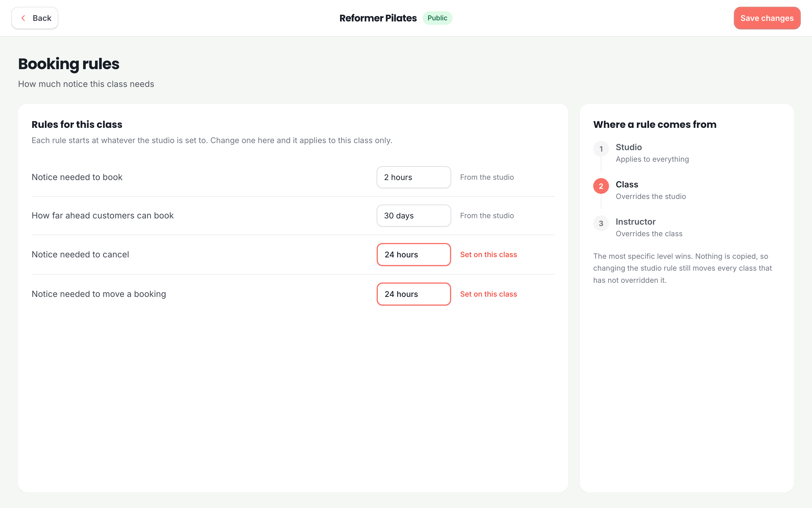
Task: Click the 'Notice needed to book' label
Action: click(77, 177)
